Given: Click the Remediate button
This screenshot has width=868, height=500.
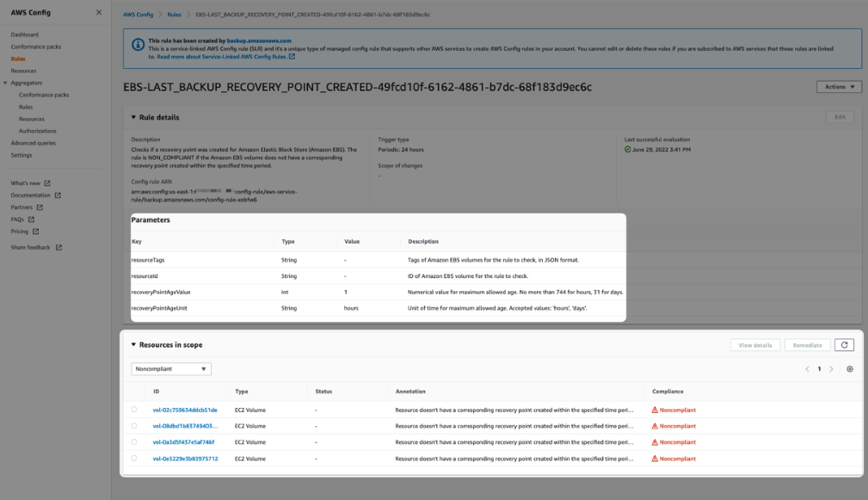Looking at the screenshot, I should click(x=808, y=344).
